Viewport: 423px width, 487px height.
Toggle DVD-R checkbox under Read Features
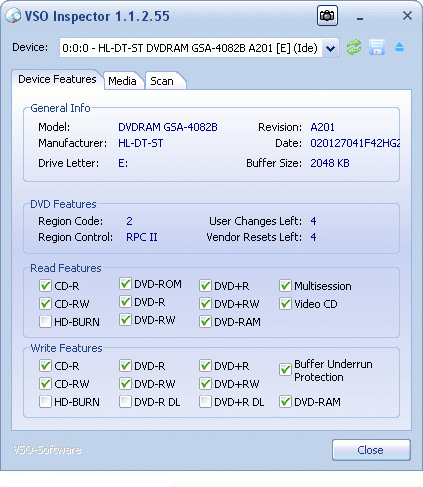point(125,302)
